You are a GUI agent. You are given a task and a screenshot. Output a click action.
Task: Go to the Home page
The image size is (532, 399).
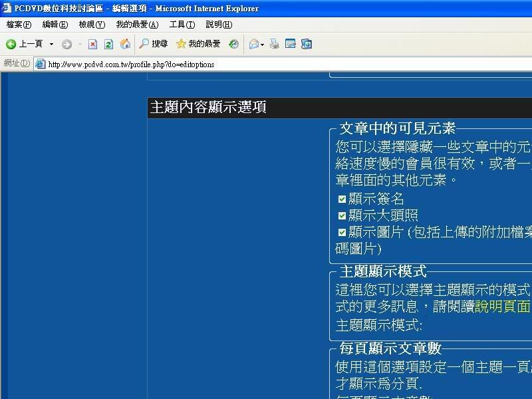[125, 45]
